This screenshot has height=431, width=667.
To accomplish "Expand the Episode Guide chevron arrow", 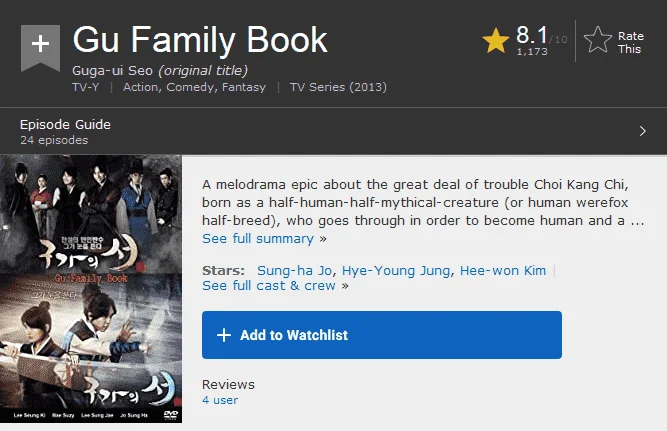I will (643, 131).
